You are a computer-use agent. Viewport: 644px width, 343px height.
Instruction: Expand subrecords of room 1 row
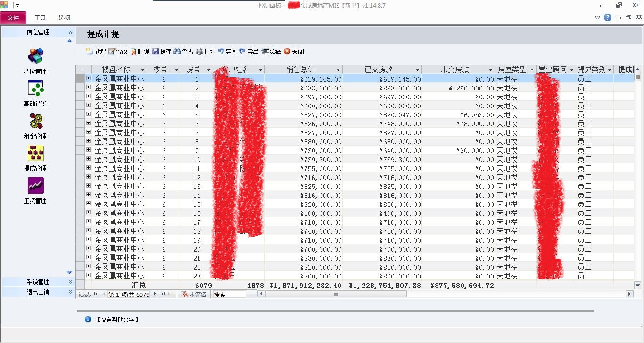click(88, 78)
